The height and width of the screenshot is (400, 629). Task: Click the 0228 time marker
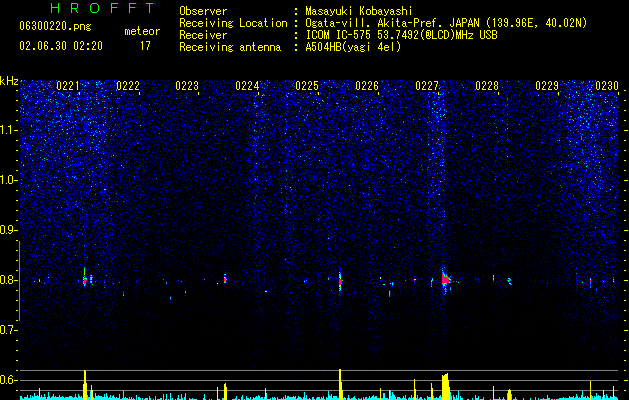tap(487, 86)
